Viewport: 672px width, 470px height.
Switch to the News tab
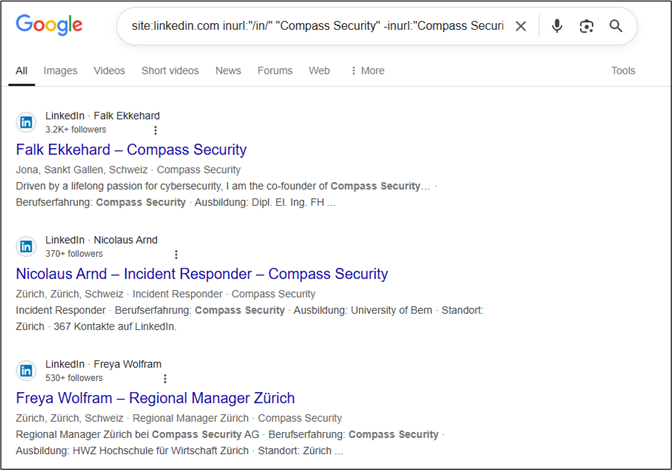point(228,71)
